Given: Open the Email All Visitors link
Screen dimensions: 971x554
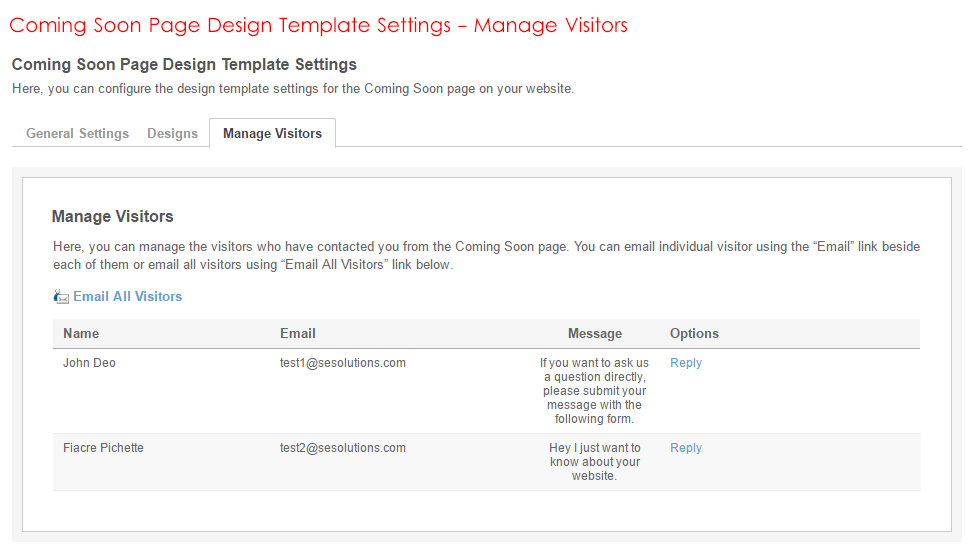Looking at the screenshot, I should coord(127,297).
